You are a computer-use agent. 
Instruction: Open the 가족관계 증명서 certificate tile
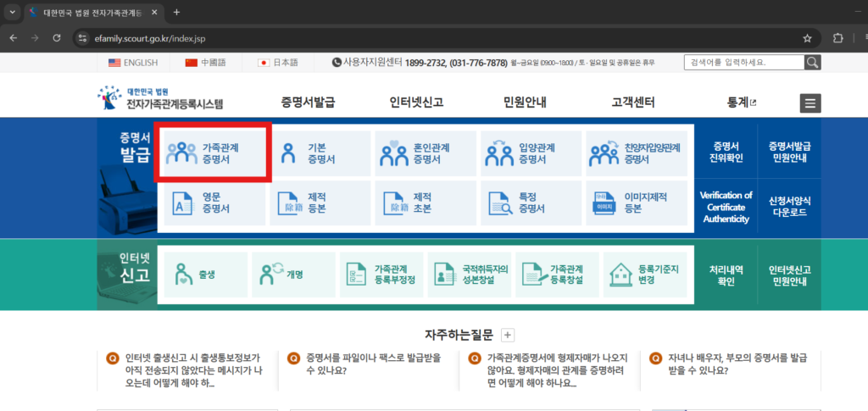point(212,153)
